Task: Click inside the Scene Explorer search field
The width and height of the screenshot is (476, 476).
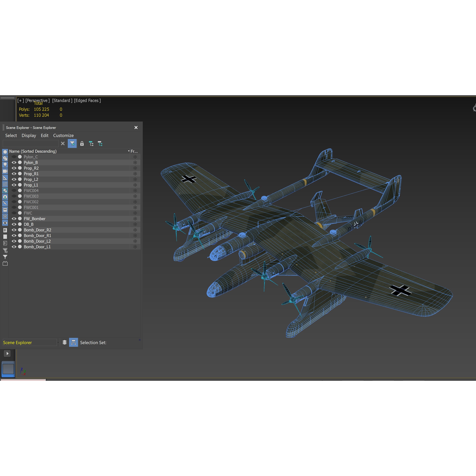Action: pyautogui.click(x=31, y=143)
